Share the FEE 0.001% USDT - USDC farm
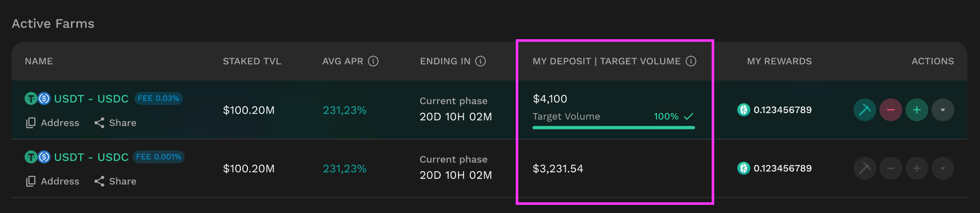The height and width of the screenshot is (213, 980). [115, 181]
